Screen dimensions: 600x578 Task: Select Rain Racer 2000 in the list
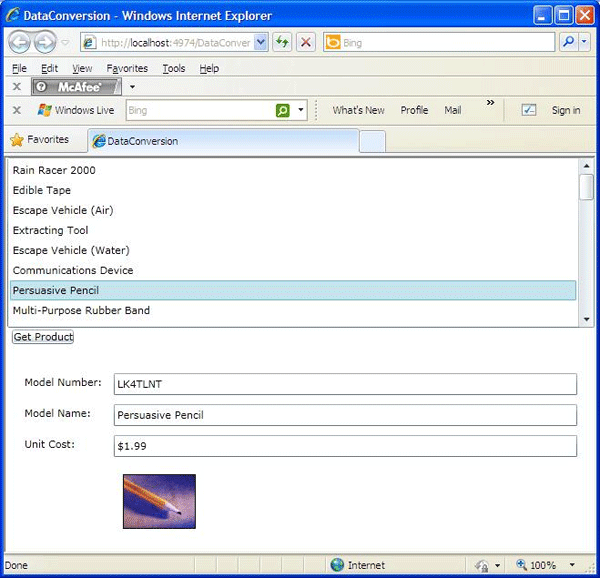point(293,170)
